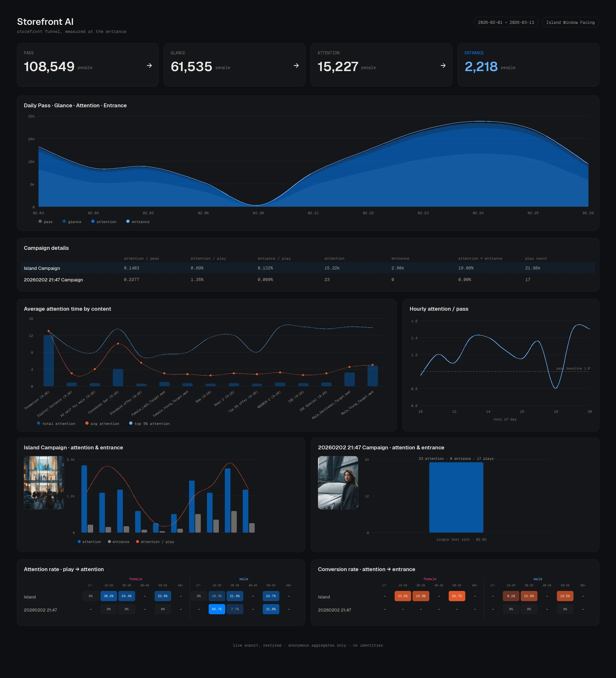Click the pass baseline 1.0 label
This screenshot has height=678, width=616.
573,368
